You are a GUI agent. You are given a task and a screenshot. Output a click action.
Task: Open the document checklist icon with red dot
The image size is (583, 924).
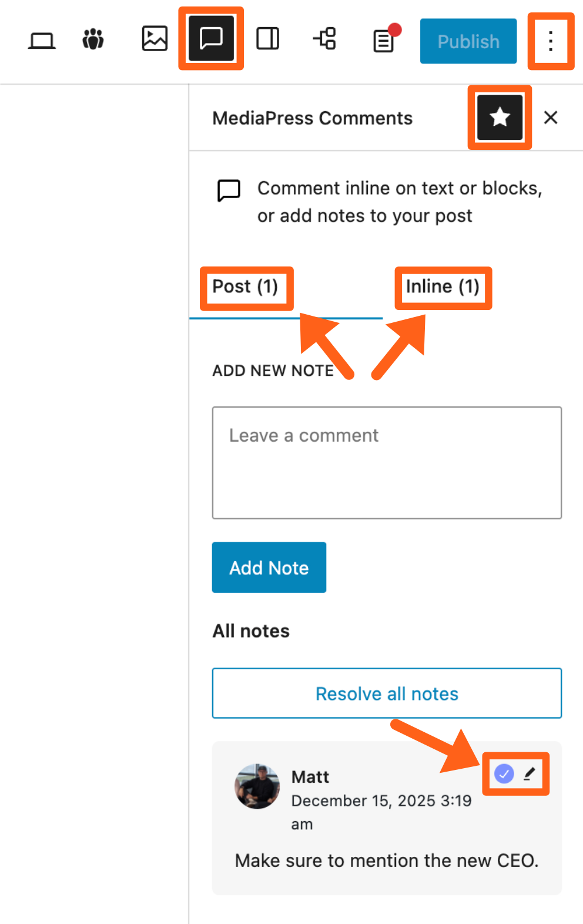(384, 41)
